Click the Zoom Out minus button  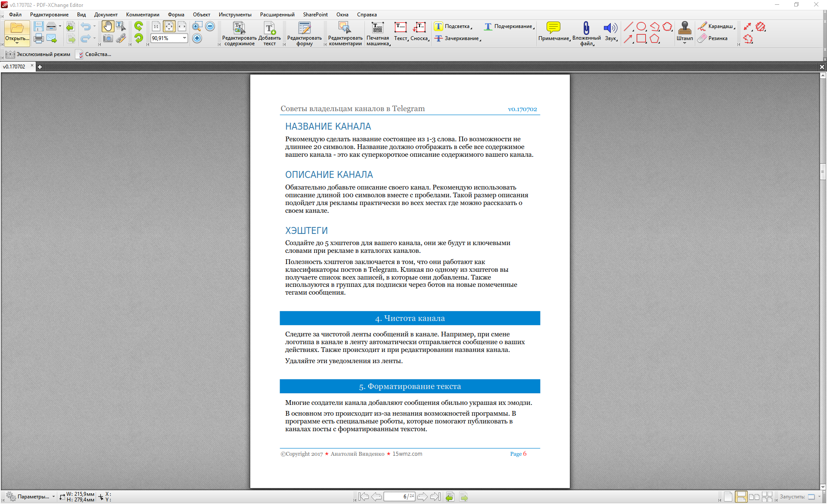210,27
